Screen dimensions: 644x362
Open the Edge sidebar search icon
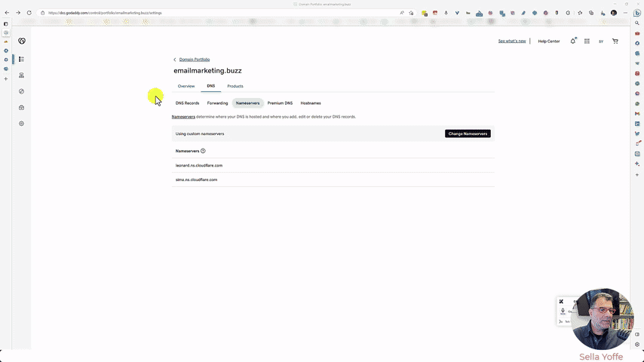pyautogui.click(x=637, y=23)
